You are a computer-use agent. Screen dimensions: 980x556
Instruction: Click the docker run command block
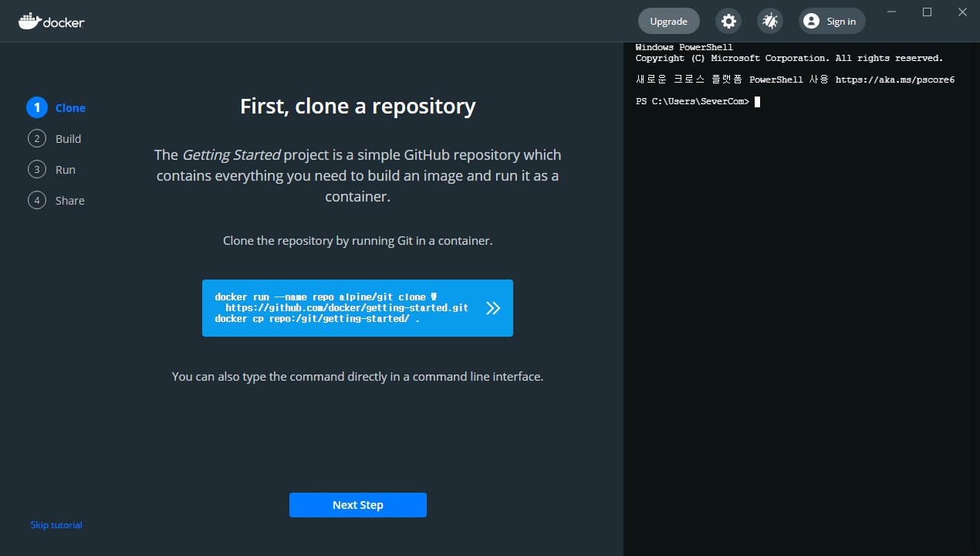357,308
